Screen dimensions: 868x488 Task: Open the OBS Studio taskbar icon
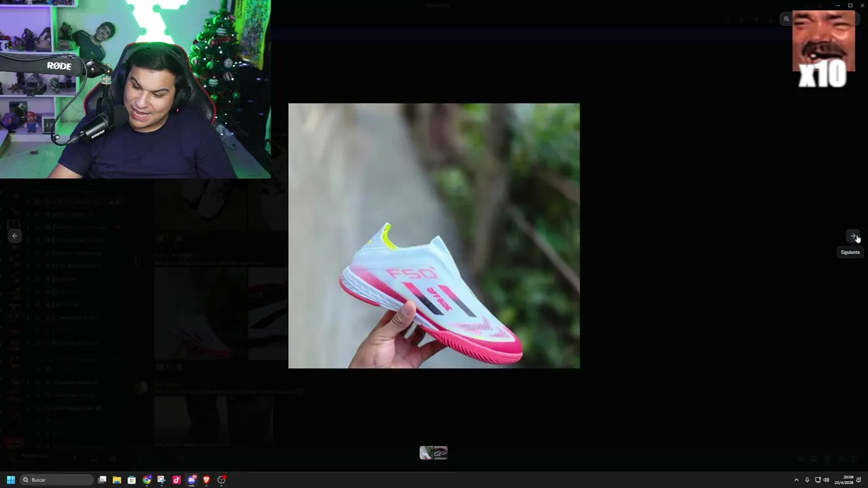(x=222, y=480)
